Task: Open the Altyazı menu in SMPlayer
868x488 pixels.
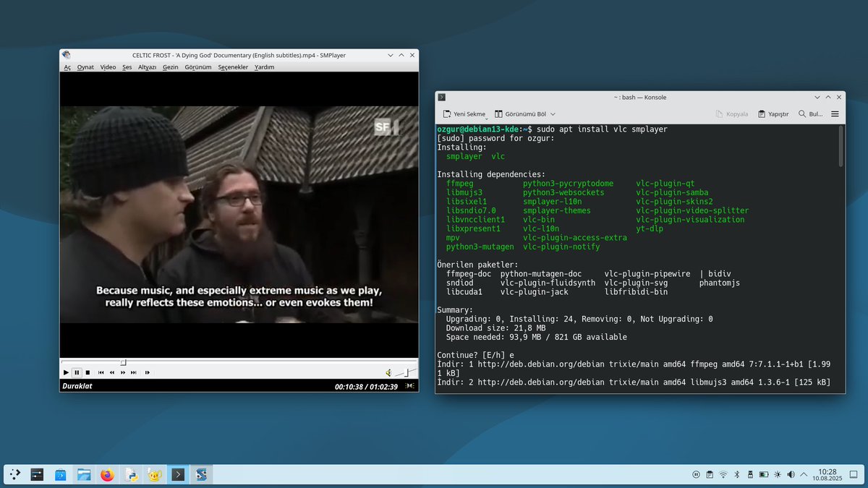Action: (x=147, y=67)
